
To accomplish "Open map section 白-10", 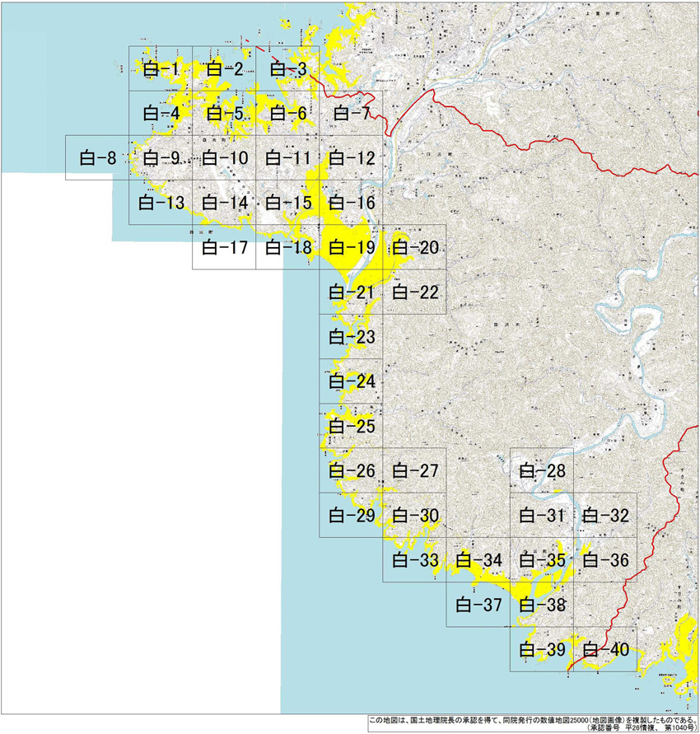I will point(224,157).
